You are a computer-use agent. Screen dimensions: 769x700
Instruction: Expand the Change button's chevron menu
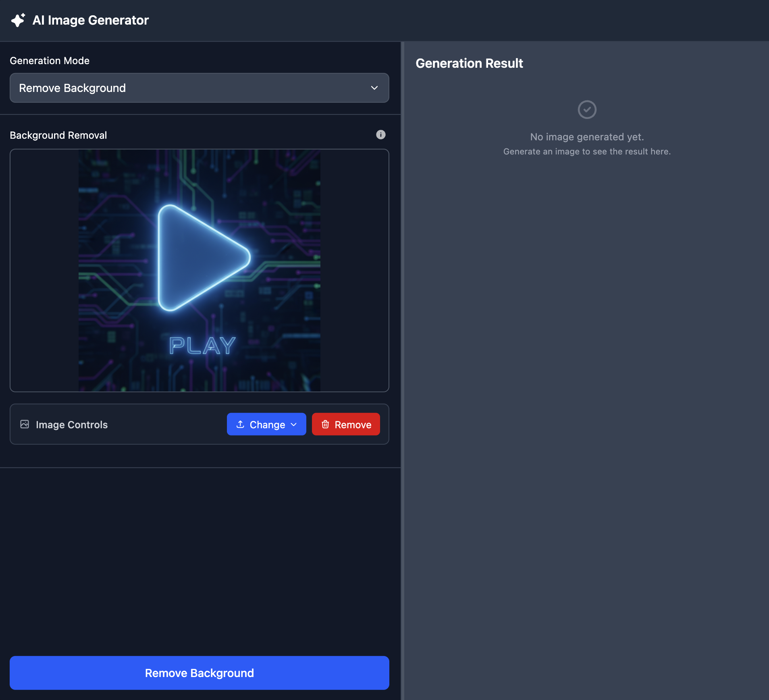pyautogui.click(x=294, y=424)
